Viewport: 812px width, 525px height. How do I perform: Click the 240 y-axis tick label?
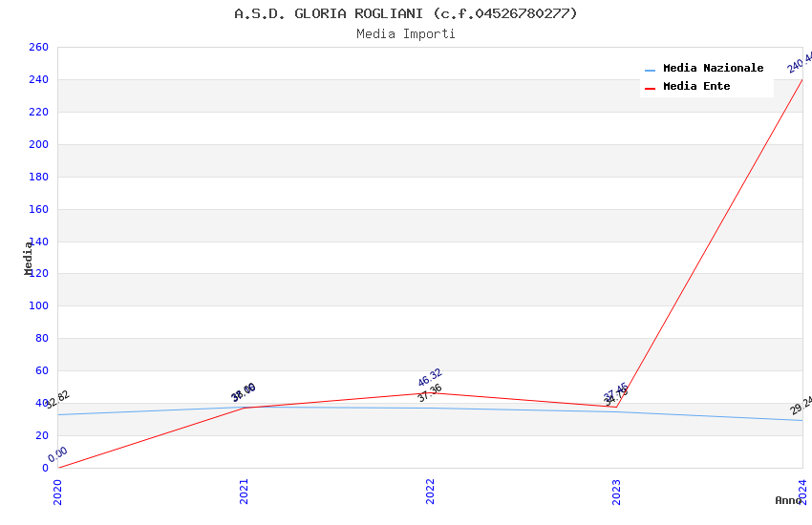point(38,79)
